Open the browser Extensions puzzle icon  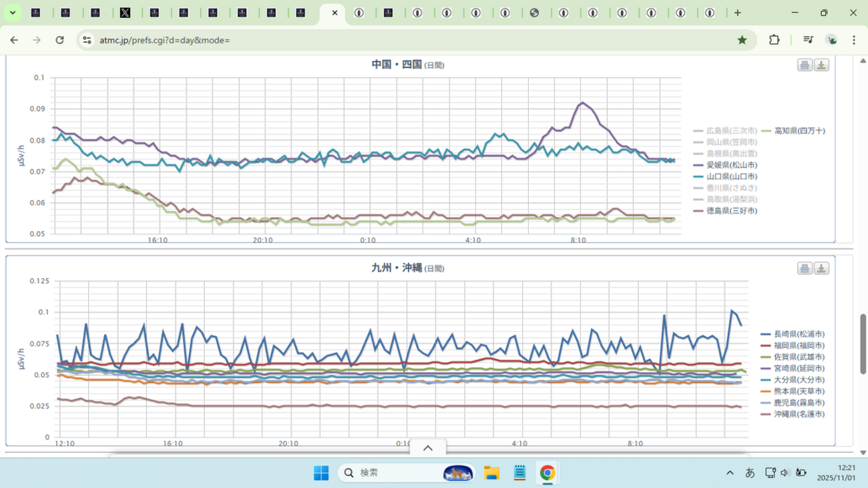click(x=774, y=40)
